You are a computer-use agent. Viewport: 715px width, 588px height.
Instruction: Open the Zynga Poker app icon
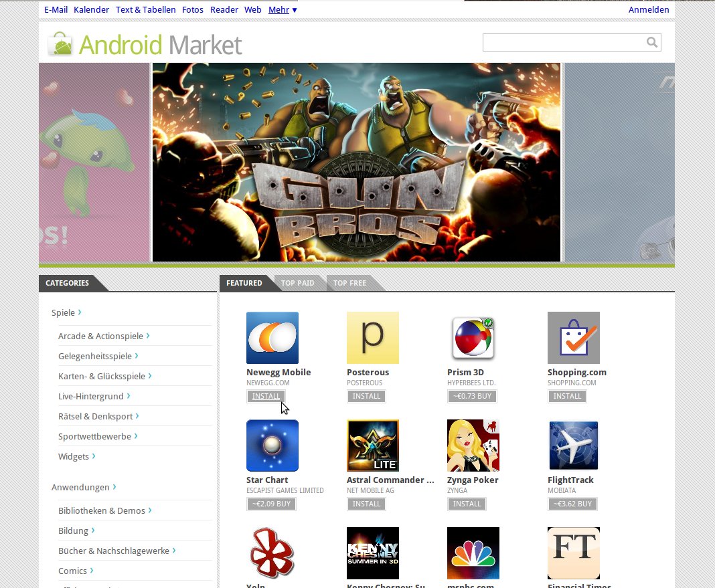tap(473, 446)
